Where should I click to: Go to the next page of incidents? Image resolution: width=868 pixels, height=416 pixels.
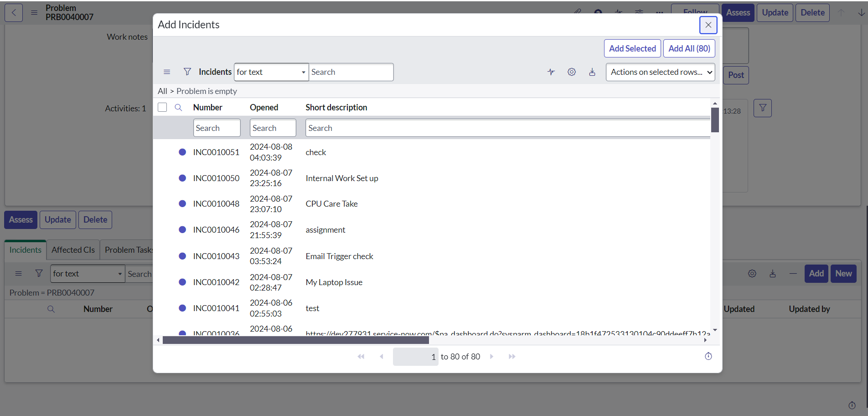(491, 356)
